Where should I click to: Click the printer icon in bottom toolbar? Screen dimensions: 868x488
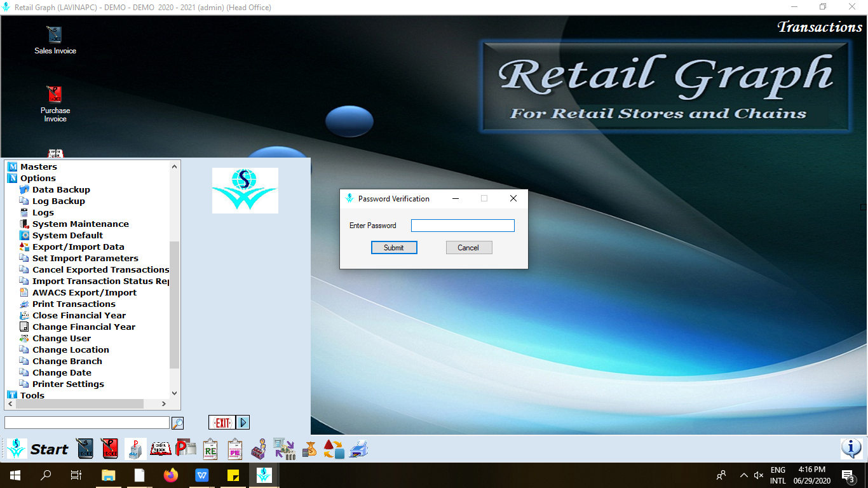tap(359, 449)
